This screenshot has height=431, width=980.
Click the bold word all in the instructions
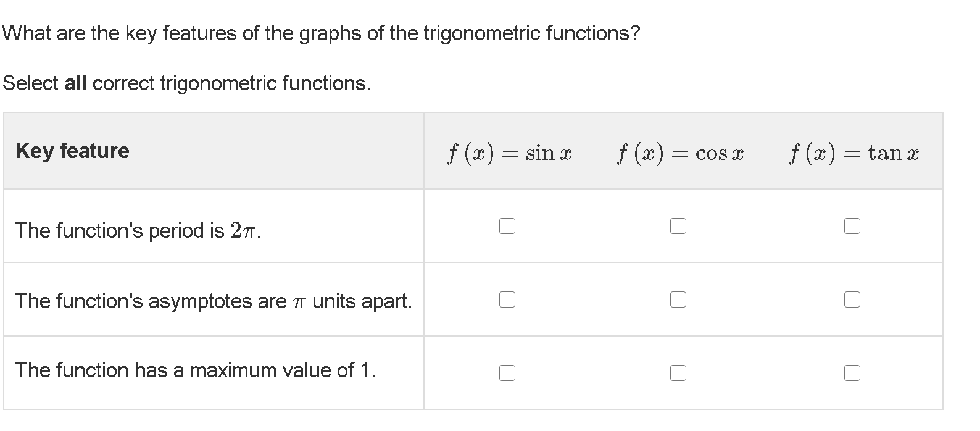75,83
